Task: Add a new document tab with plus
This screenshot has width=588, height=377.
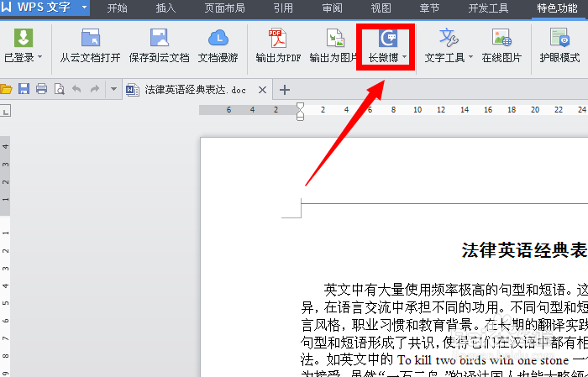Action: (x=285, y=90)
